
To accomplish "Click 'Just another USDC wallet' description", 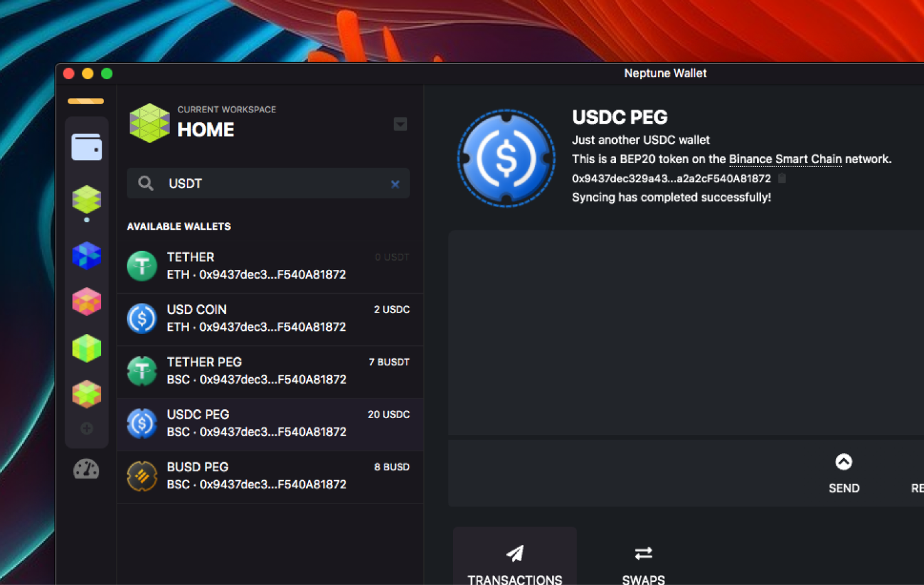I will [640, 140].
